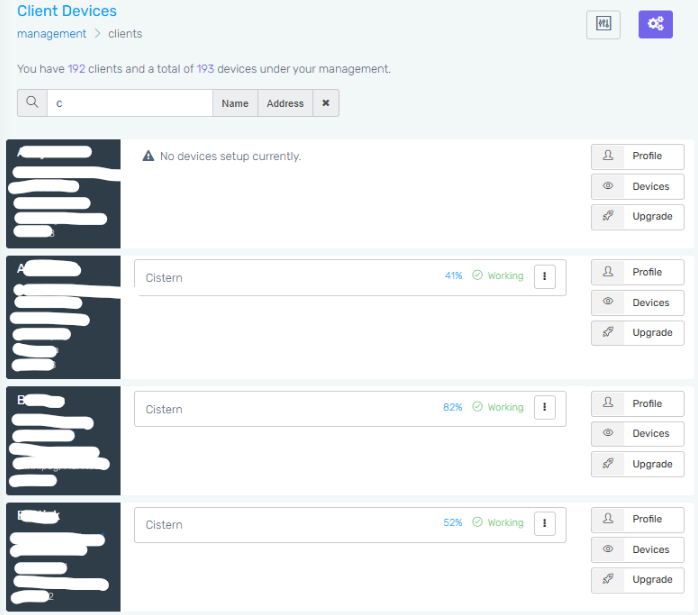Click the redacted client card with 82% cistern
This screenshot has height=615, width=698.
(x=63, y=441)
